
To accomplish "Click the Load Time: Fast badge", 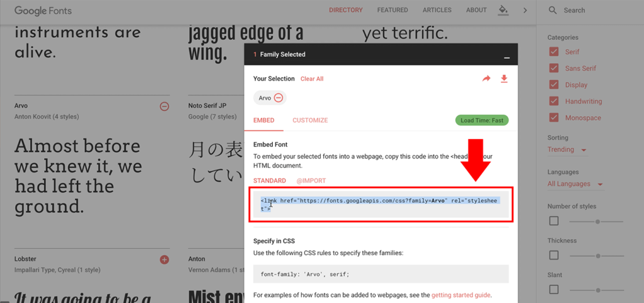I will pos(482,120).
